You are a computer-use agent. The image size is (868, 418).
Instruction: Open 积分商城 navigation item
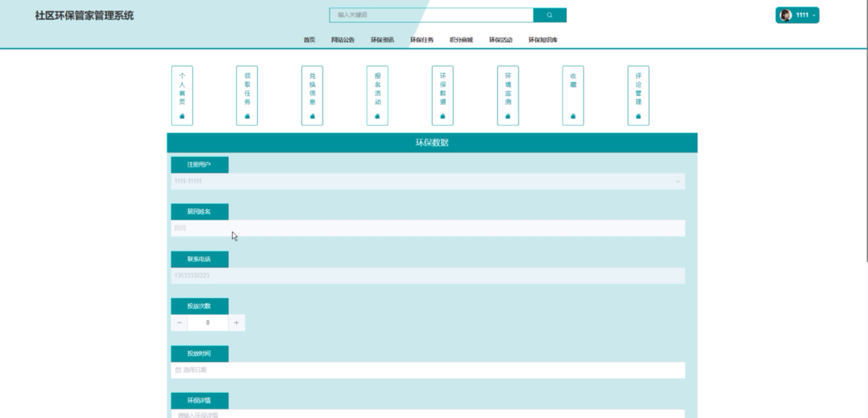(461, 40)
